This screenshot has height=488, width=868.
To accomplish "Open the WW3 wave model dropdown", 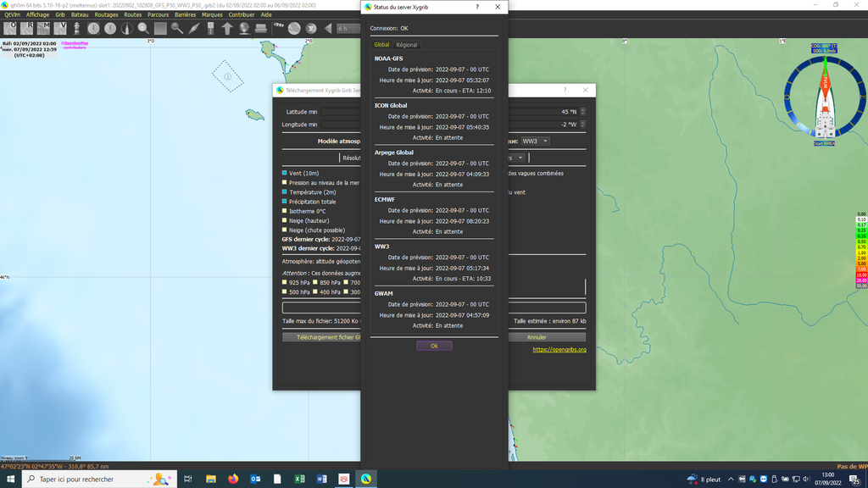I will (535, 141).
